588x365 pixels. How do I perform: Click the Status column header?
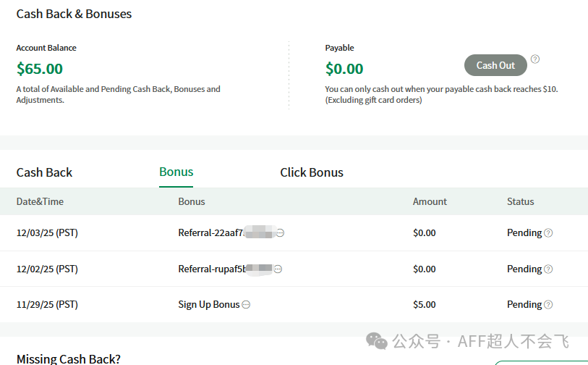pos(520,201)
